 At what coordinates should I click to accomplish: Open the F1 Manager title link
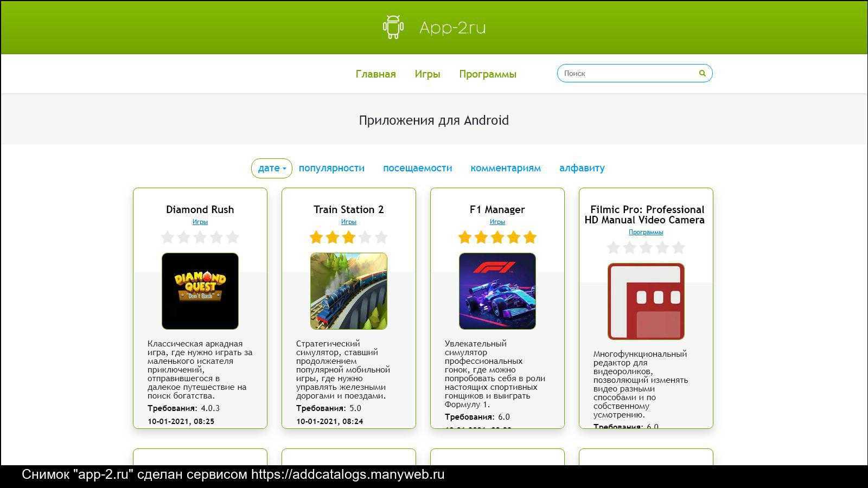pyautogui.click(x=497, y=209)
